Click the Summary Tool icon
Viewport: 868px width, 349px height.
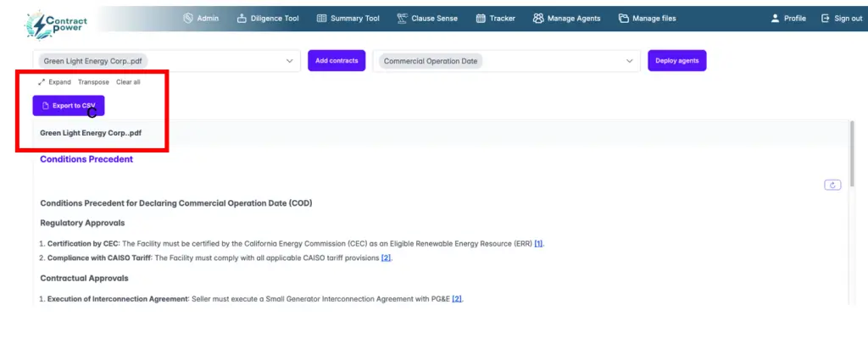pyautogui.click(x=321, y=19)
